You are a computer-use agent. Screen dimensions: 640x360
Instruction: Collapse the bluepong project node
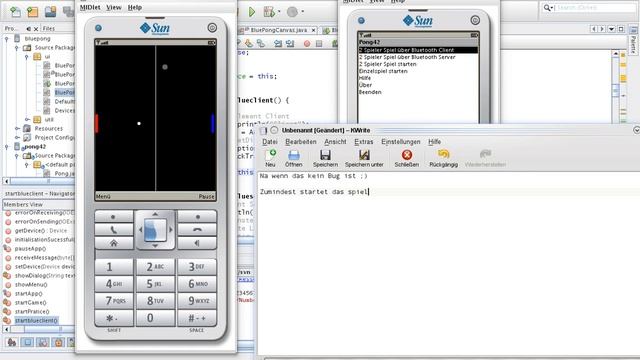7,39
